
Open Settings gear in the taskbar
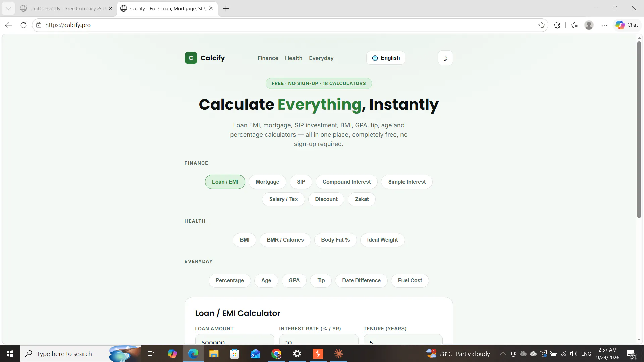pyautogui.click(x=297, y=354)
